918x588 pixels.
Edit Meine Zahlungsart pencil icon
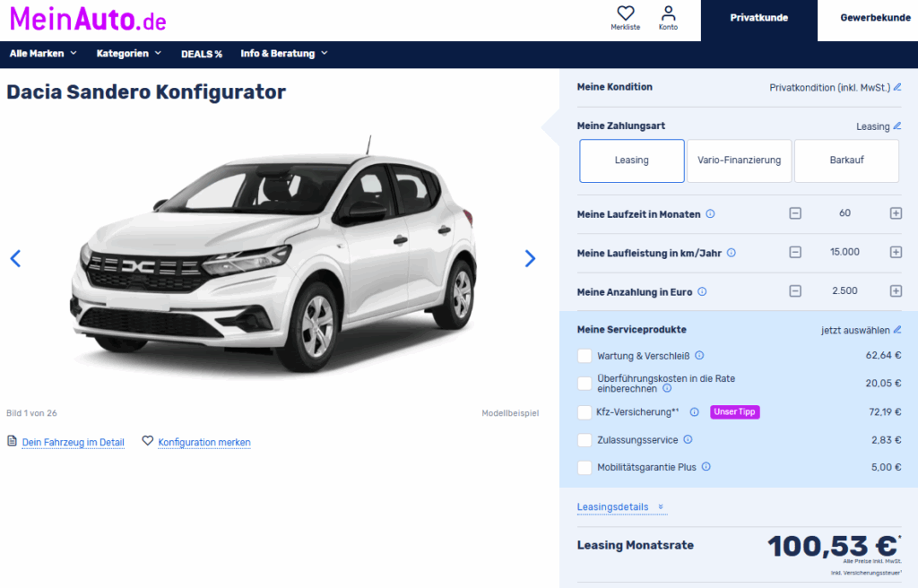pyautogui.click(x=897, y=125)
